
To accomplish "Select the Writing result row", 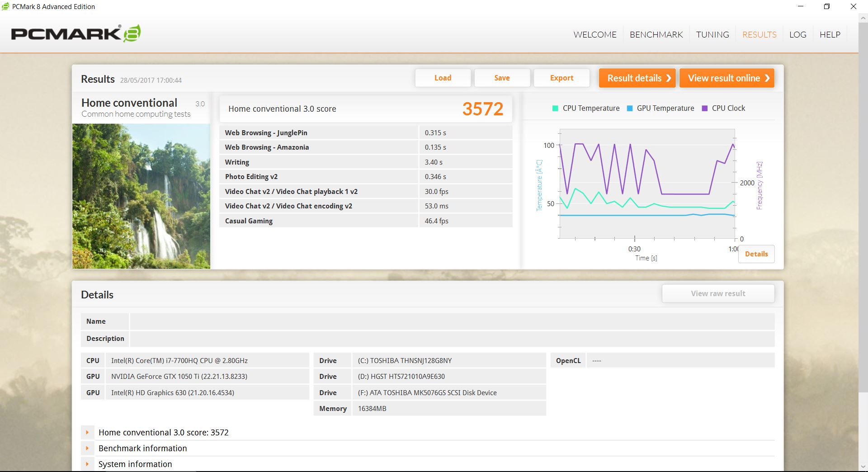I will 366,162.
